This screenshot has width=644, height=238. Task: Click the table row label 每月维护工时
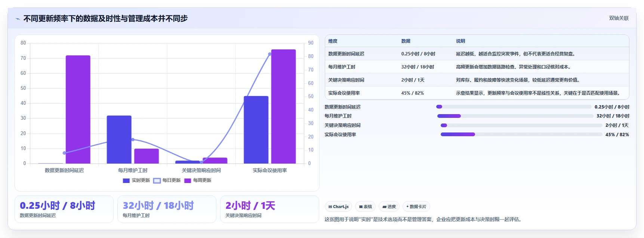[x=342, y=67]
